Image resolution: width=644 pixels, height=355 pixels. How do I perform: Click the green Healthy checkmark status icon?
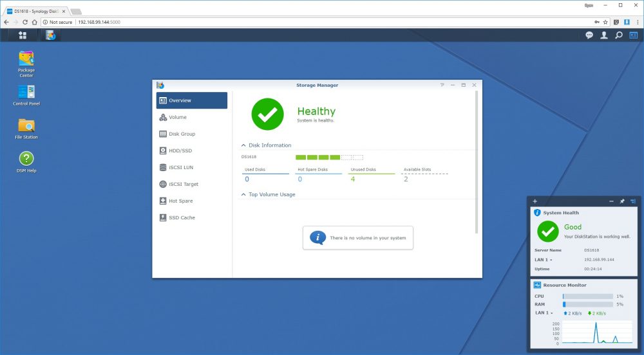267,114
